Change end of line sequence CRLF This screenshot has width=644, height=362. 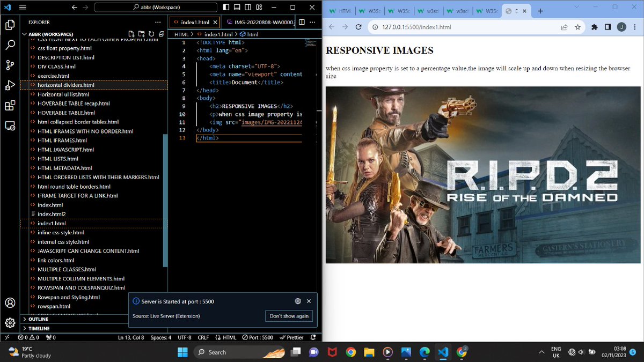click(203, 337)
